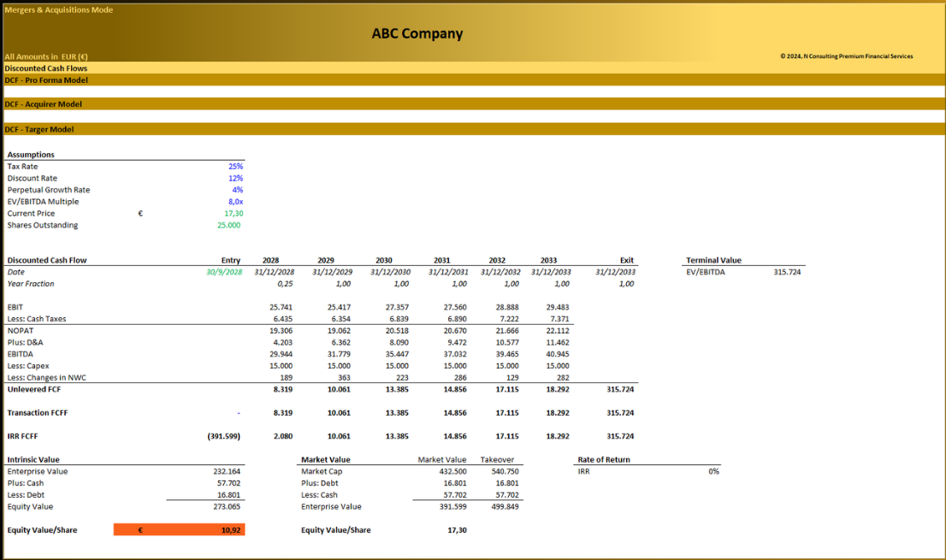Click the 2029 D&A value 6.362

pyautogui.click(x=340, y=342)
